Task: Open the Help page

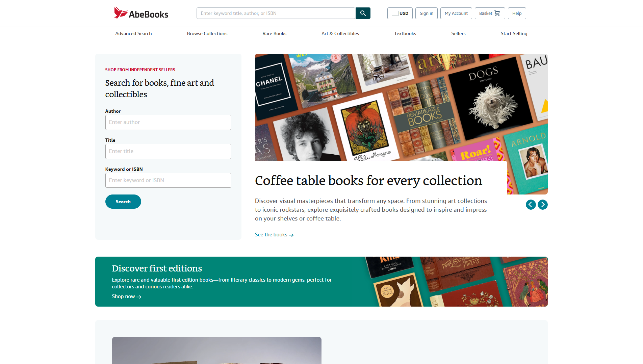Action: tap(517, 13)
